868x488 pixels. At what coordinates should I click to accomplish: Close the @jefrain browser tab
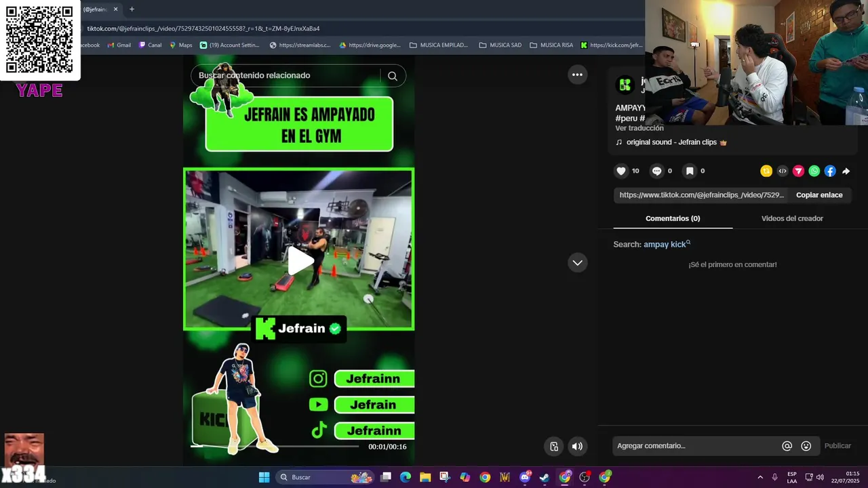(115, 9)
